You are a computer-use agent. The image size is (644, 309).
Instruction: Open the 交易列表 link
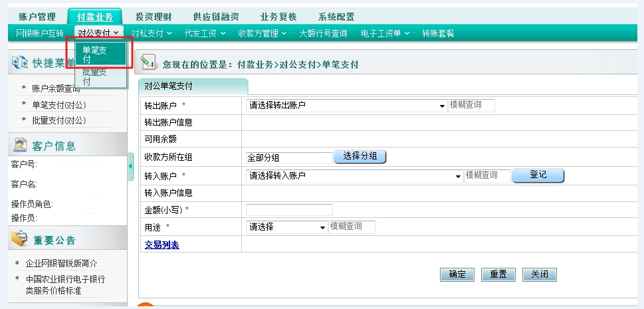[161, 245]
